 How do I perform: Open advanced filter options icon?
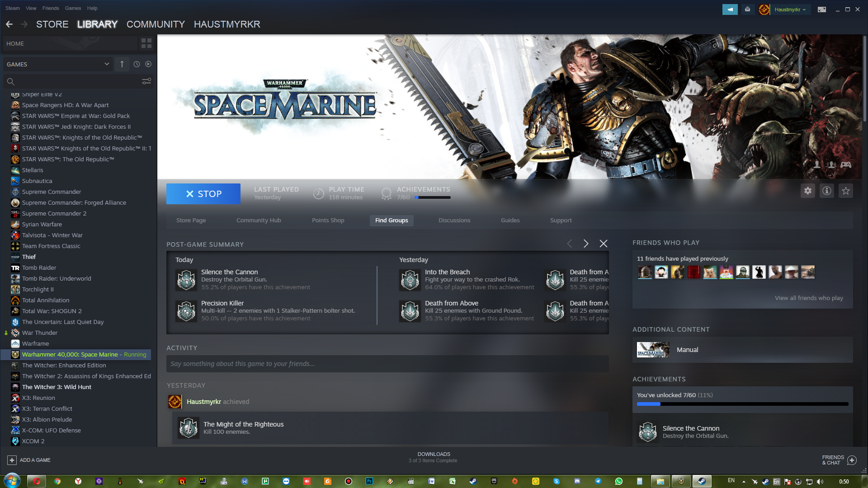click(x=146, y=81)
